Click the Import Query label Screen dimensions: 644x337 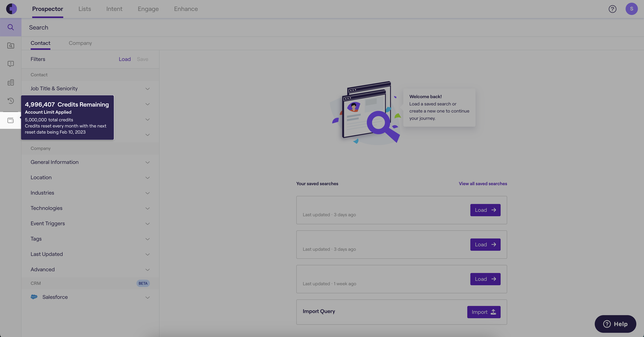pos(319,311)
